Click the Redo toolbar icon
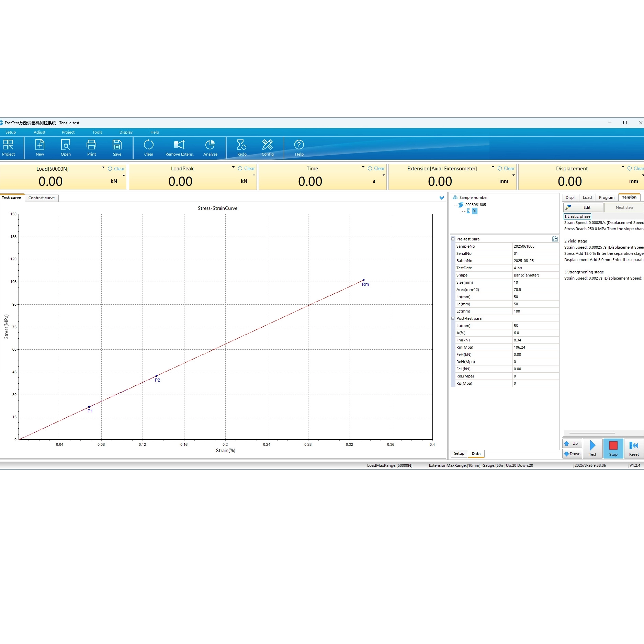 coord(242,148)
